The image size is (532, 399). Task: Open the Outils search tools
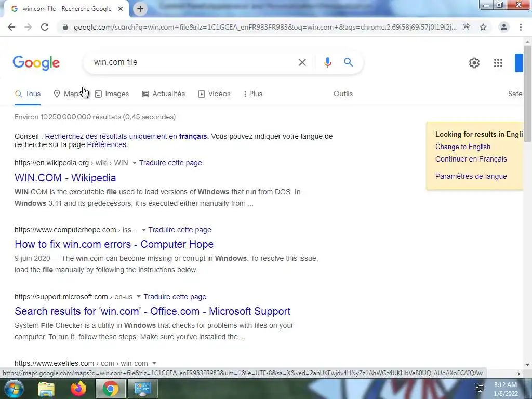point(343,94)
